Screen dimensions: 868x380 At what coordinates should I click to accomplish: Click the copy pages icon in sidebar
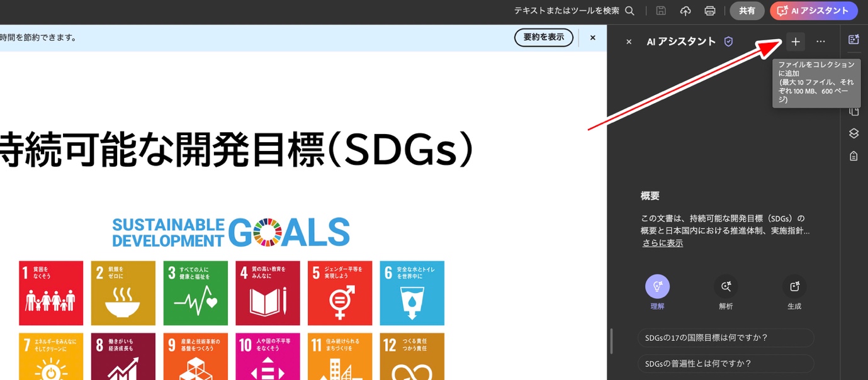tap(854, 110)
